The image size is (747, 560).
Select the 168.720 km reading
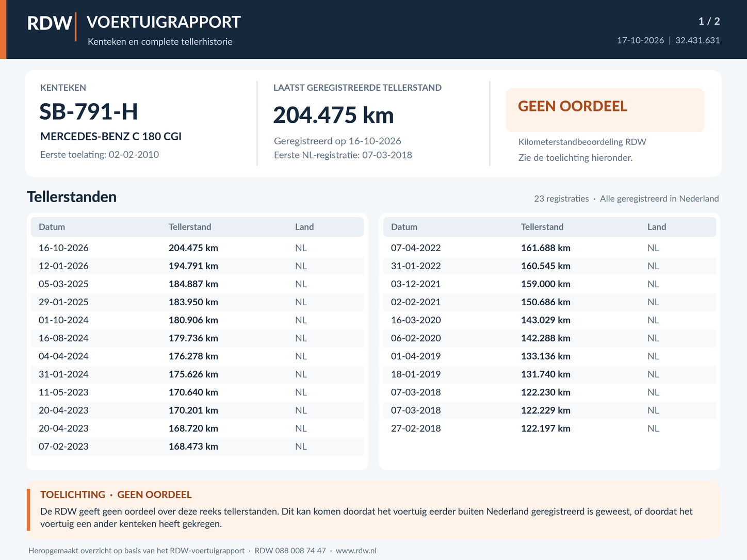pos(193,429)
